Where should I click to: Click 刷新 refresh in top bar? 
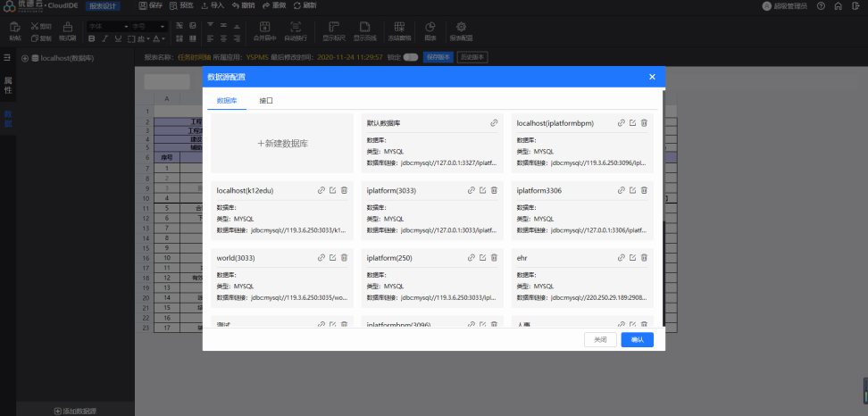click(x=305, y=5)
